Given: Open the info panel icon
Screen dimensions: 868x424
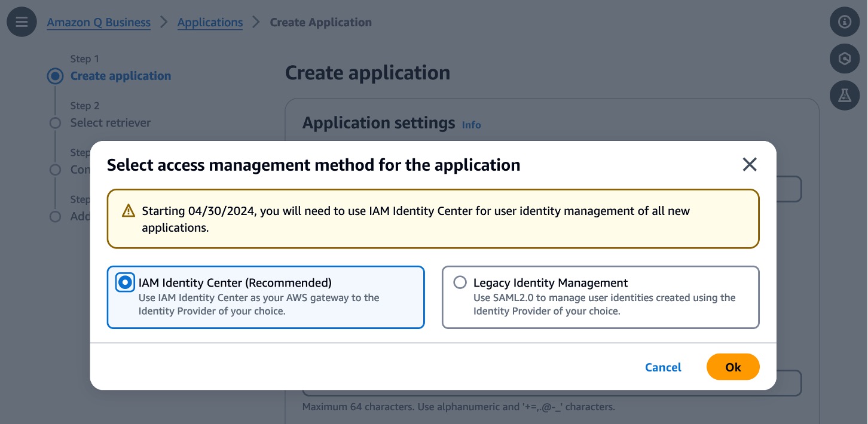Looking at the screenshot, I should pos(845,22).
